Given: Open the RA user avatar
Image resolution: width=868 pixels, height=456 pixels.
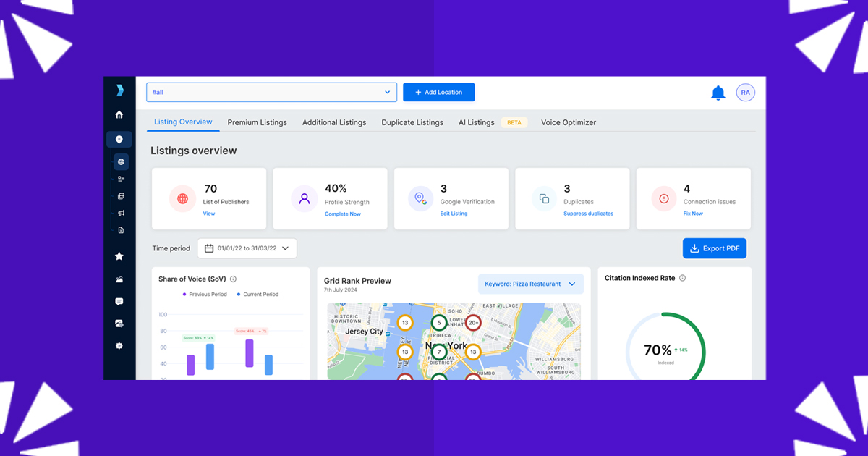Looking at the screenshot, I should click(x=745, y=93).
